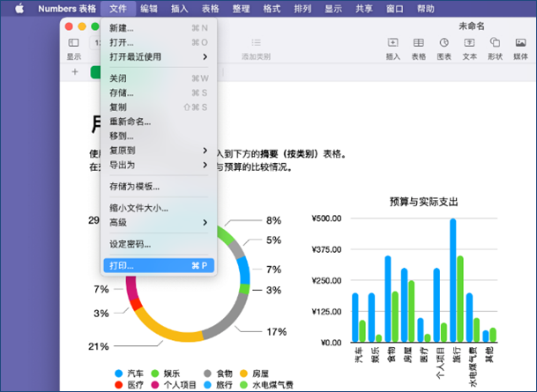Open the 格式 menu in menu bar
Screen dimensions: 537x392
point(272,9)
